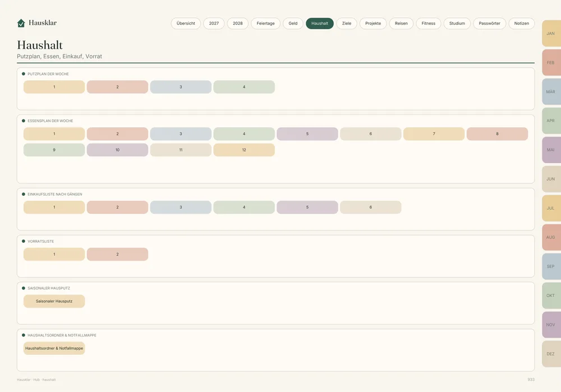This screenshot has height=392, width=561.
Task: Open the Studium tab
Action: tap(457, 23)
